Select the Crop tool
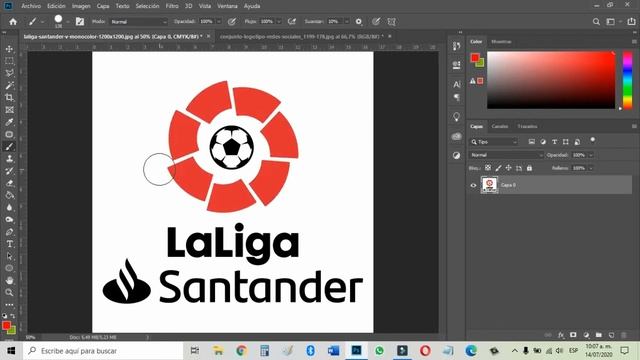The image size is (640, 360). 9,98
